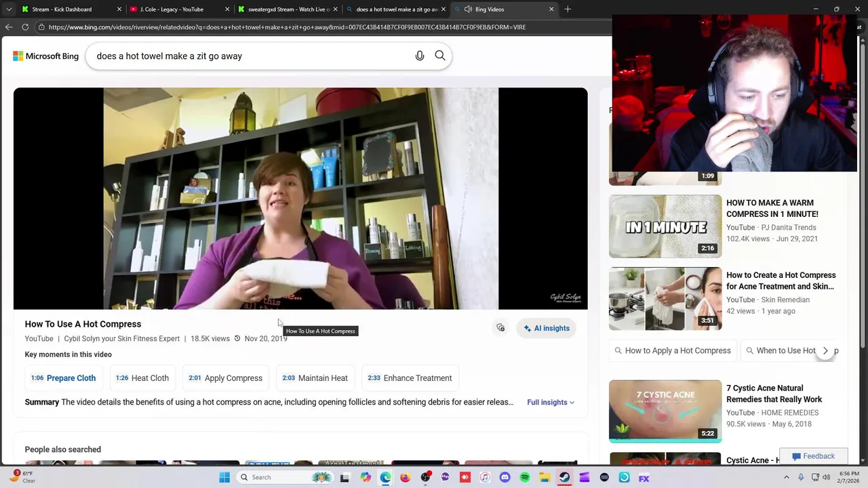The height and width of the screenshot is (488, 868).
Task: Open '7 Cystic Acne Natural Remedies' title link
Action: pos(774,394)
